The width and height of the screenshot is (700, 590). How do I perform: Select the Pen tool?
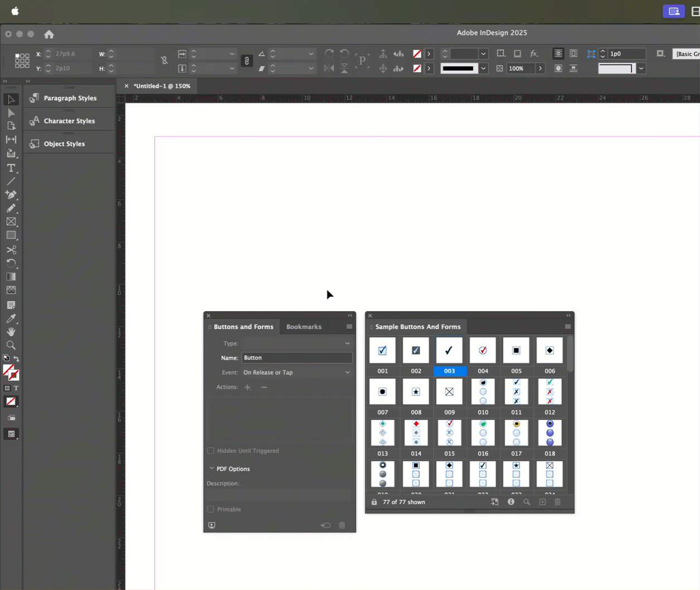11,195
